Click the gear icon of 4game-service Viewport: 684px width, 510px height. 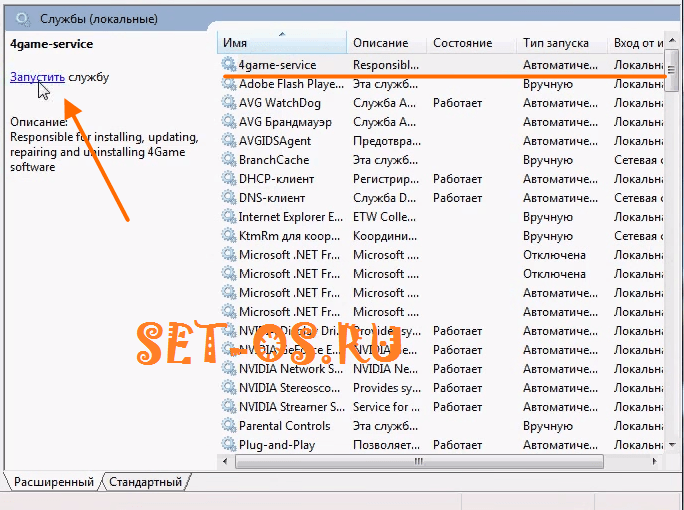coord(229,64)
